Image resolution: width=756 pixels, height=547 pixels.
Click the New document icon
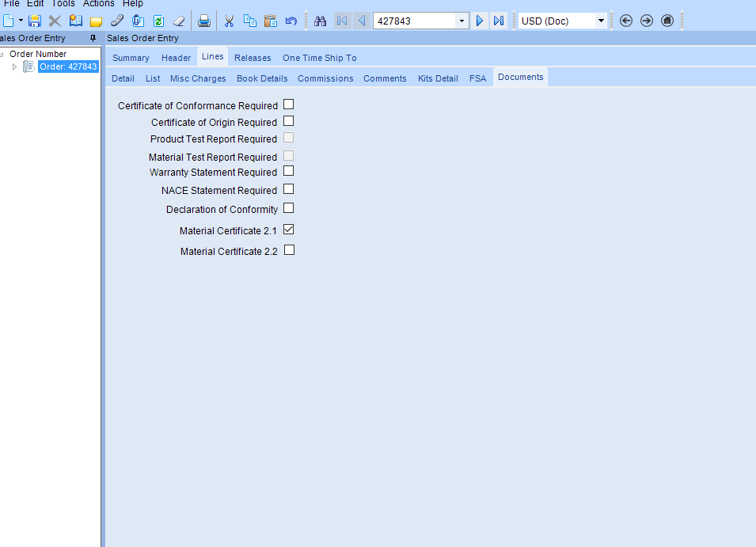(8, 21)
